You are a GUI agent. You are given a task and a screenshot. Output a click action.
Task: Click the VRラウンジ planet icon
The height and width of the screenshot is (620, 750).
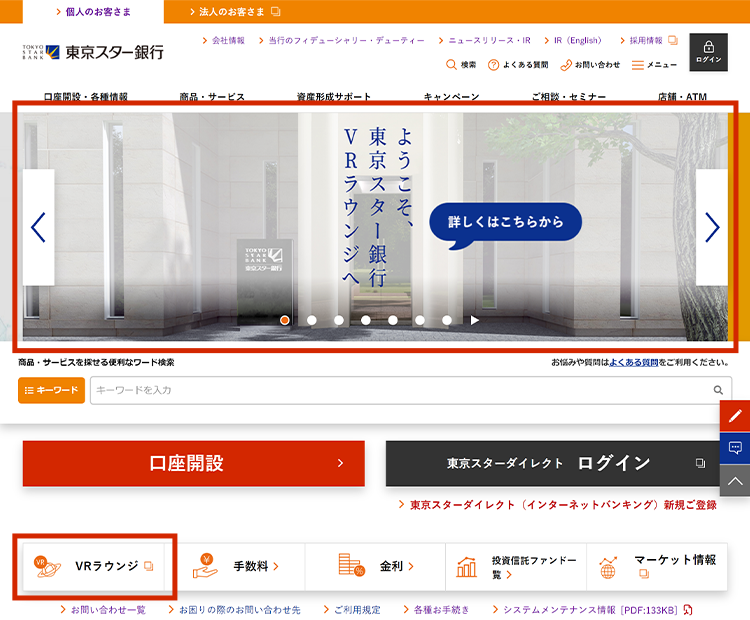(47, 566)
